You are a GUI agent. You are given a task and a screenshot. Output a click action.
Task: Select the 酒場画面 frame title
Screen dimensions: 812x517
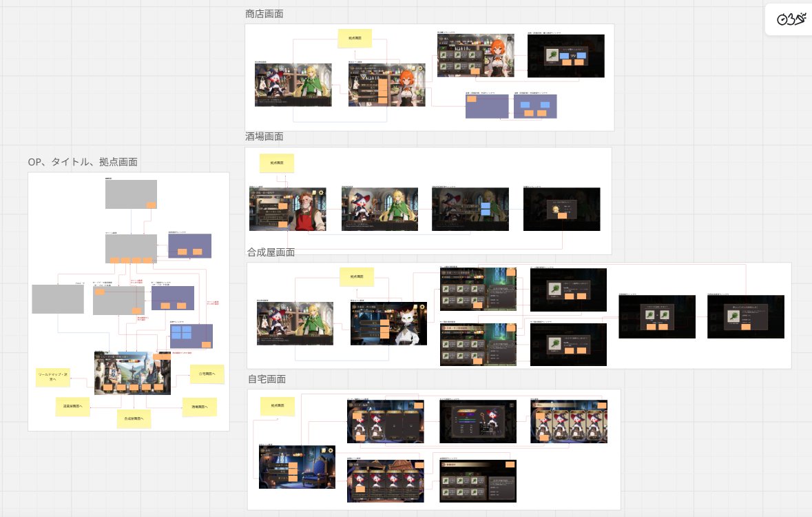tap(264, 136)
